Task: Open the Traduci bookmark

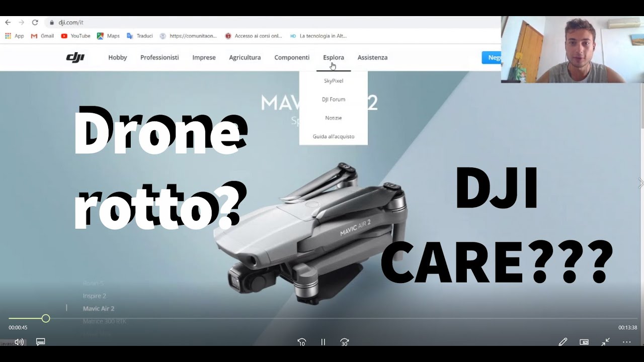Action: coord(139,36)
